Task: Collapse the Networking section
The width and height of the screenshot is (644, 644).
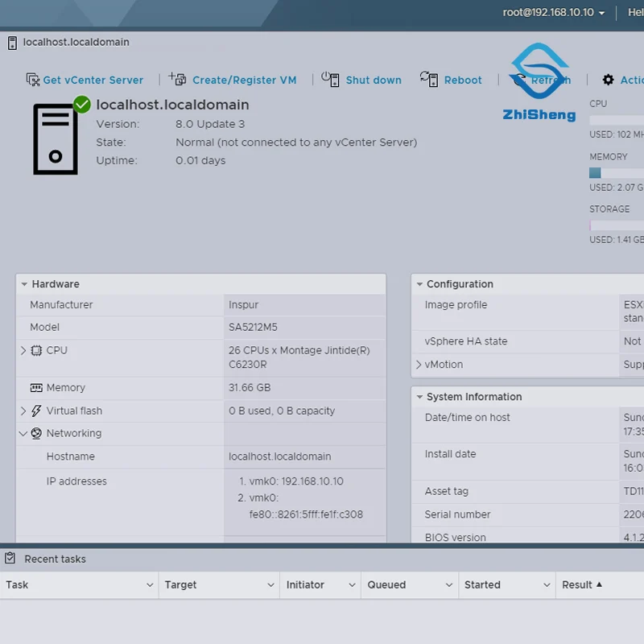Action: (23, 434)
